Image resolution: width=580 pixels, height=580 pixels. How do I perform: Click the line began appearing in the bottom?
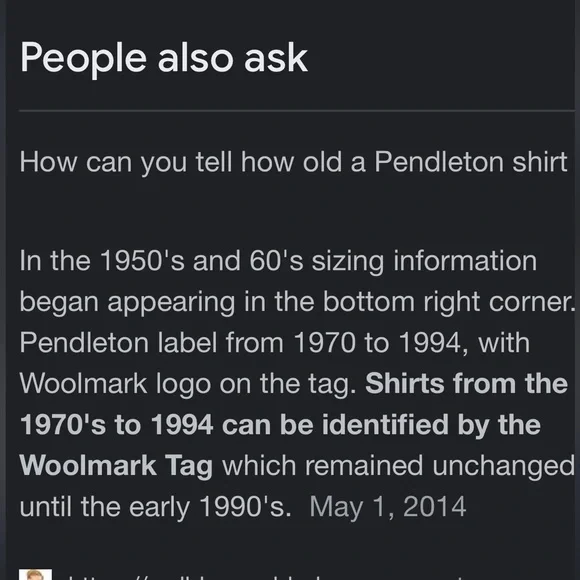tap(297, 302)
